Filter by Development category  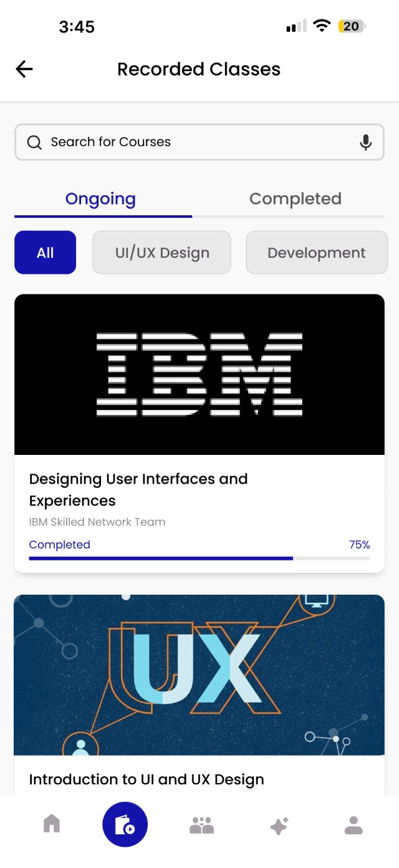(x=317, y=253)
